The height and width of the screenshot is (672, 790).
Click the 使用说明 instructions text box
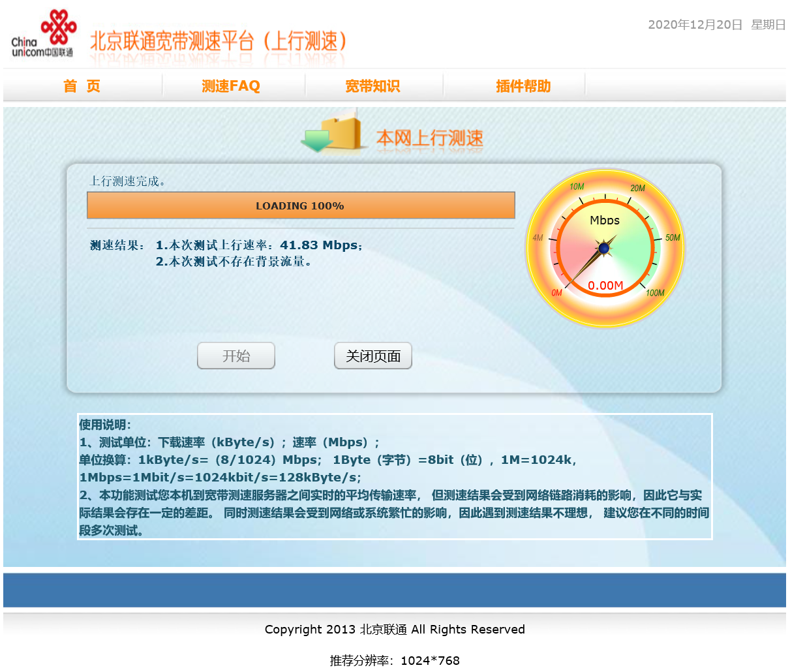394,477
